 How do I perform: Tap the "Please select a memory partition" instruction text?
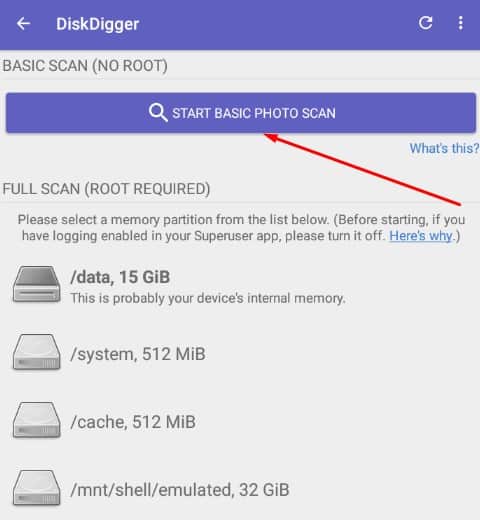[241, 228]
